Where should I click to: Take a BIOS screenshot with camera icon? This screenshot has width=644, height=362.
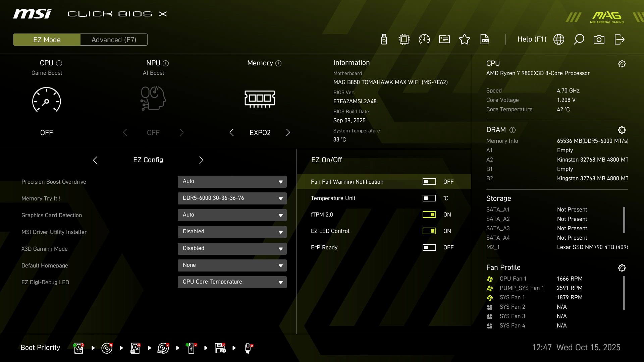coord(600,39)
